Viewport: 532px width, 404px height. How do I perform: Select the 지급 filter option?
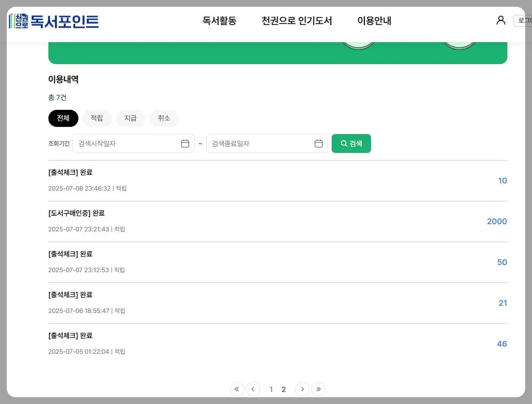(130, 118)
